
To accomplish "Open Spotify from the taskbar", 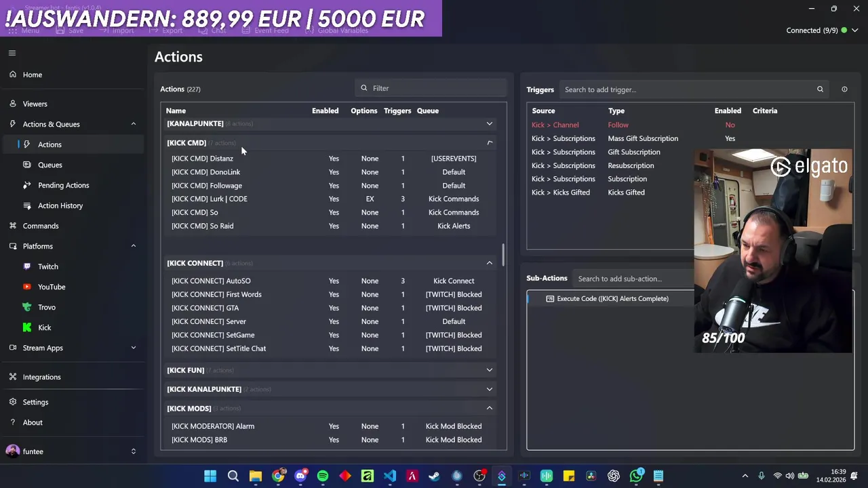I will tap(323, 476).
